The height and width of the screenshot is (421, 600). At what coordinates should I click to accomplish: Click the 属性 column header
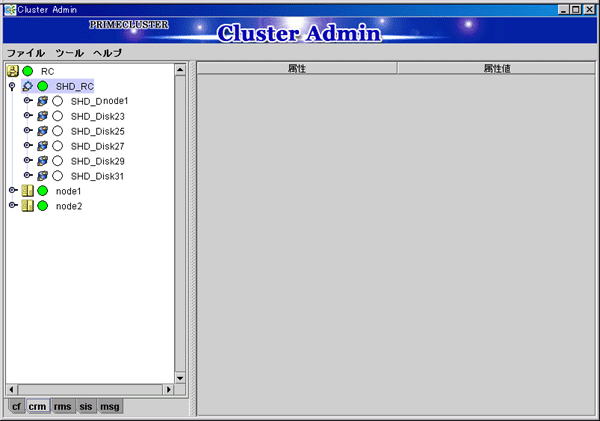click(297, 69)
